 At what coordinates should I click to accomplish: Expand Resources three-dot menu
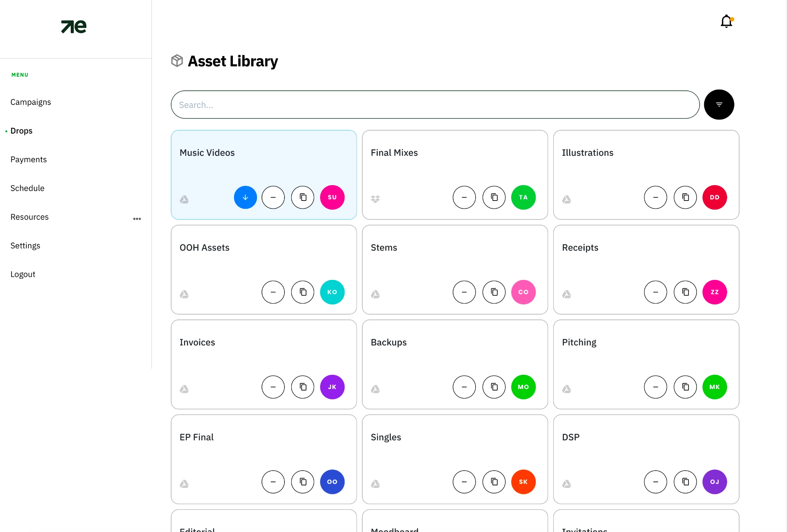137,218
